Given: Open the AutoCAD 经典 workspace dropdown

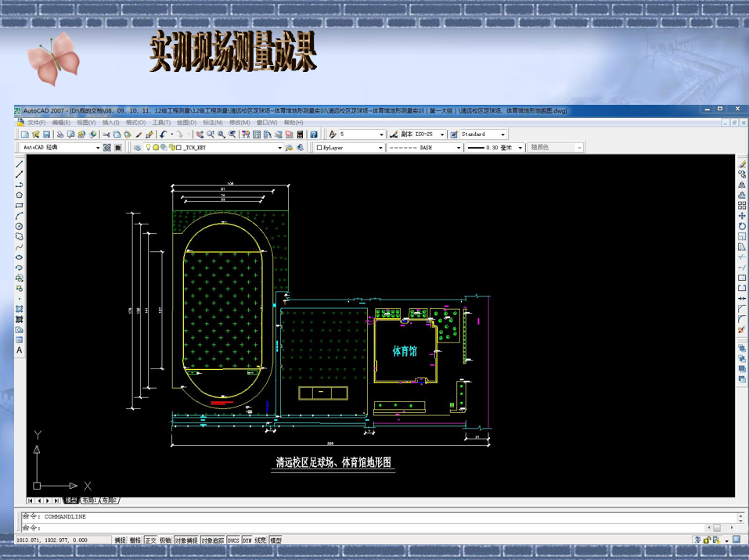Looking at the screenshot, I should (x=98, y=147).
